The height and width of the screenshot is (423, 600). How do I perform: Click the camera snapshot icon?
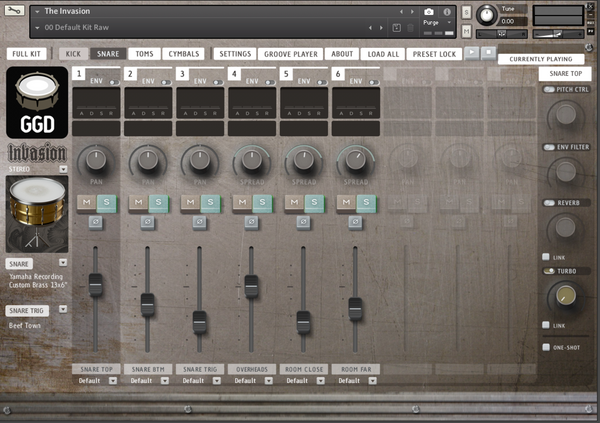pos(429,12)
